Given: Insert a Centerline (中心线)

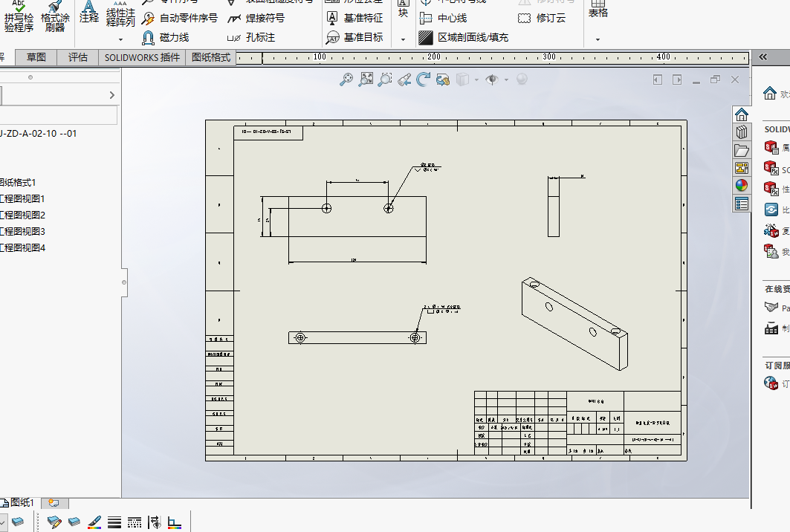Looking at the screenshot, I should click(x=443, y=18).
